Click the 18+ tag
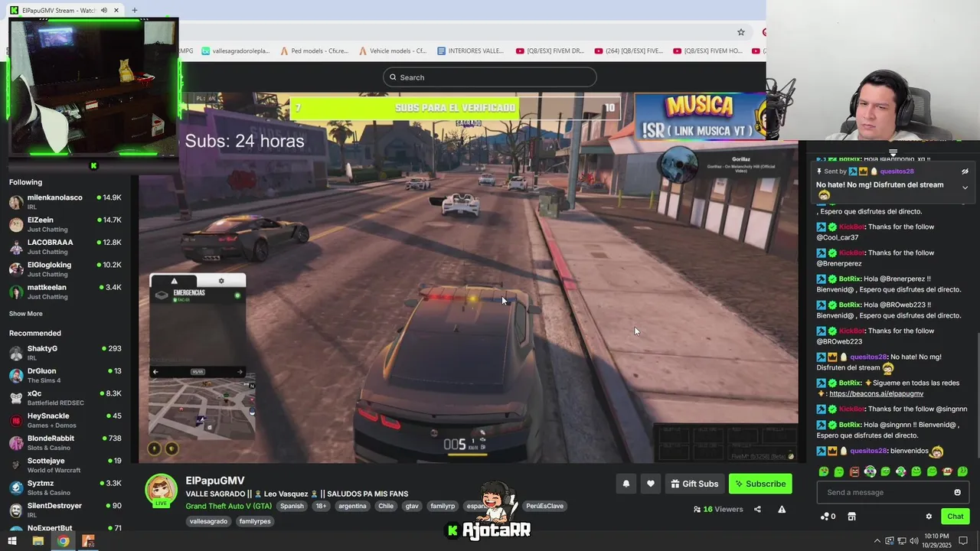 pos(321,506)
